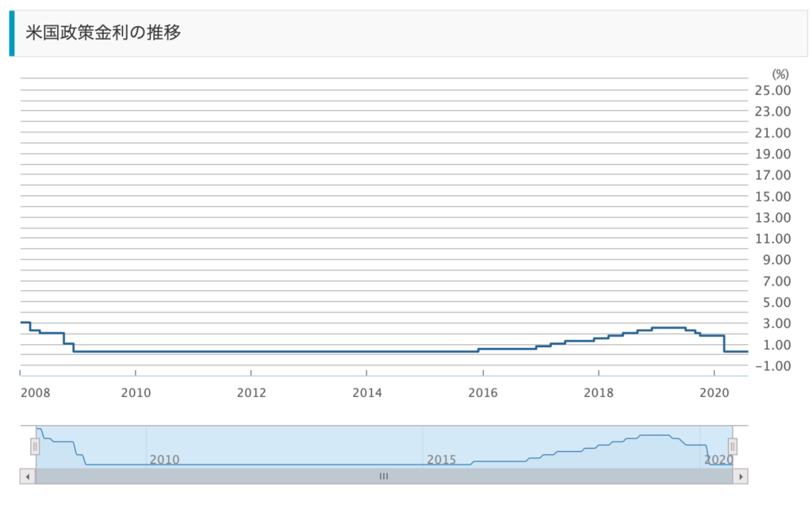
Task: Click the chart title 米国政策金利の推移
Action: [104, 33]
